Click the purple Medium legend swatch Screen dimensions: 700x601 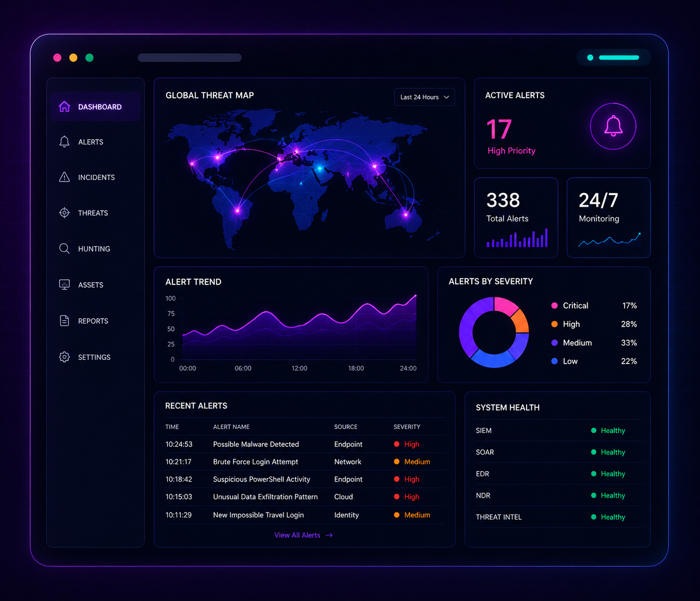coord(555,343)
